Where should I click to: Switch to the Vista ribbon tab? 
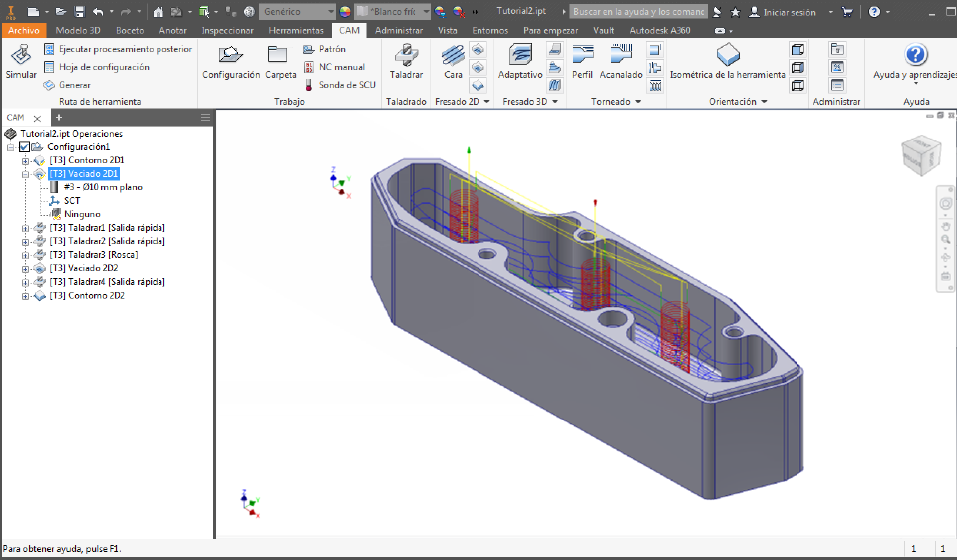(448, 30)
